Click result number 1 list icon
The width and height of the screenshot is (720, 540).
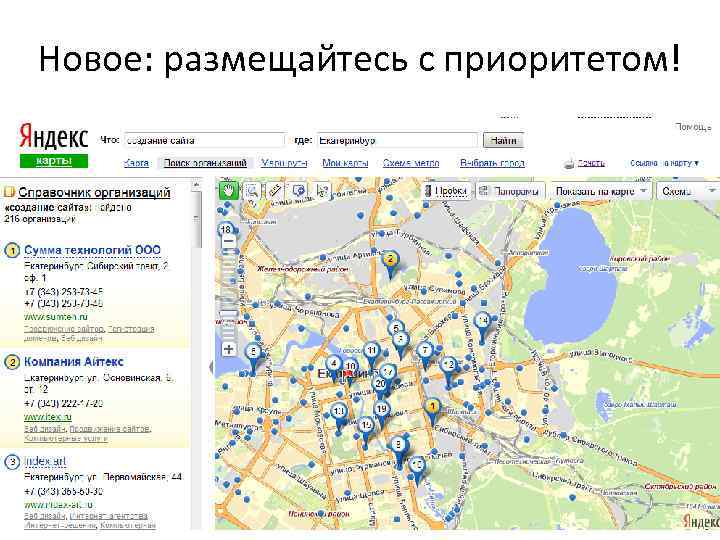coord(12,251)
